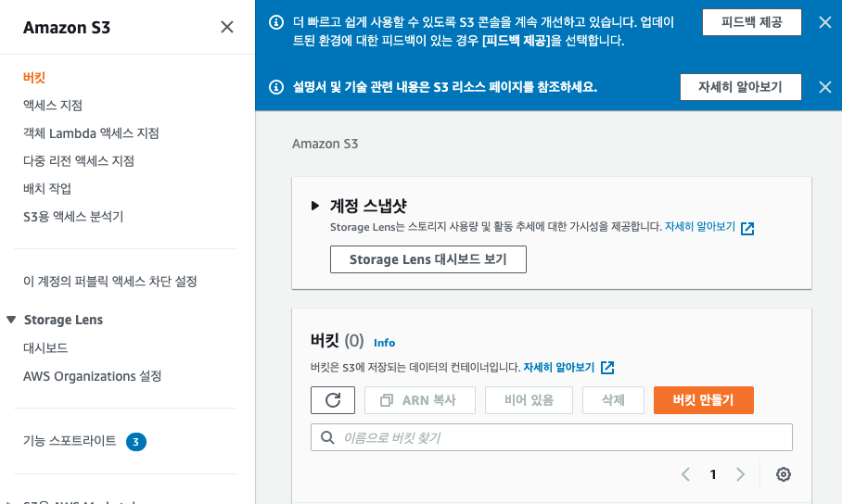Go to next page of buckets
Viewport: 842px width, 504px height.
741,474
